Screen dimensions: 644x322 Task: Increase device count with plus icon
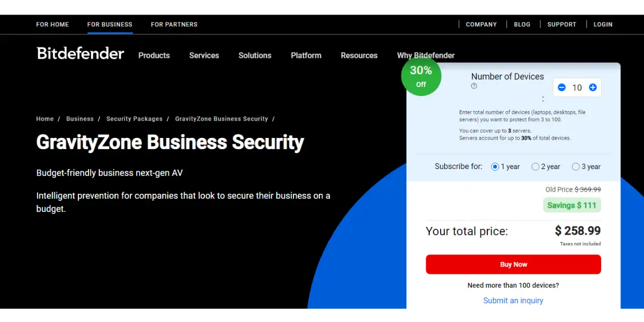[x=592, y=87]
